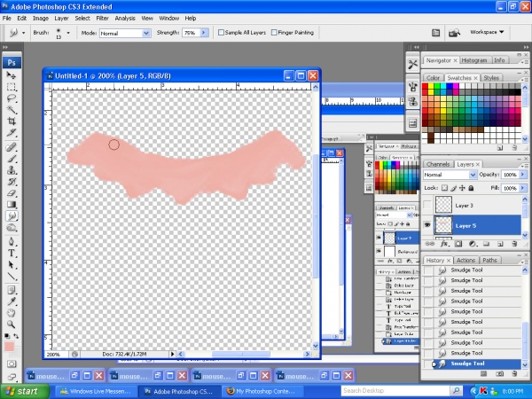
Task: Open the Analysis menu
Action: coord(125,19)
